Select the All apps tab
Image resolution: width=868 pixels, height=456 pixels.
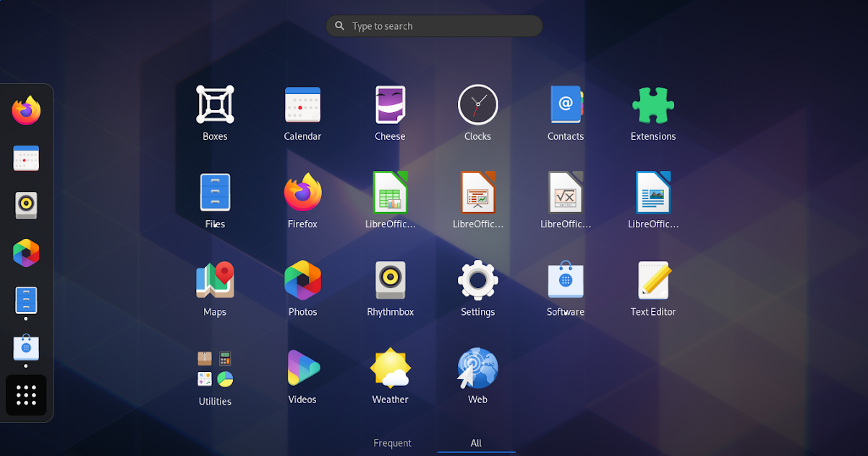476,442
